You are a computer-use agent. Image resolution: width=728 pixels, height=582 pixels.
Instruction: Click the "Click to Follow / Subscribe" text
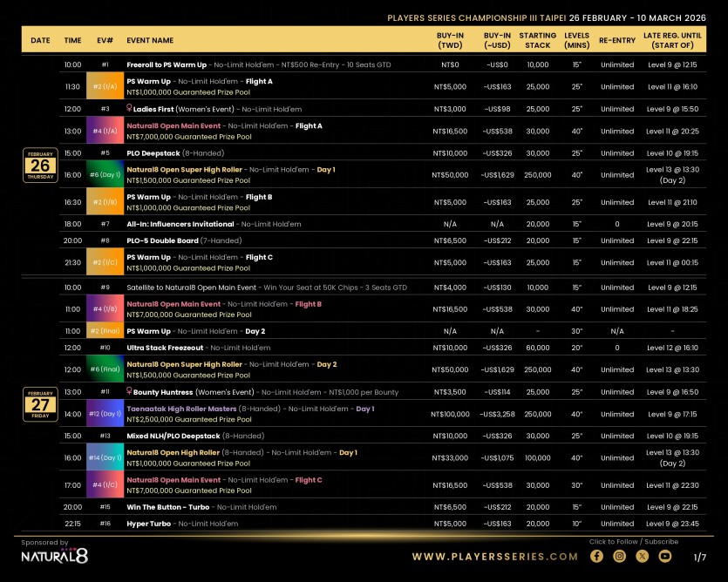click(633, 542)
